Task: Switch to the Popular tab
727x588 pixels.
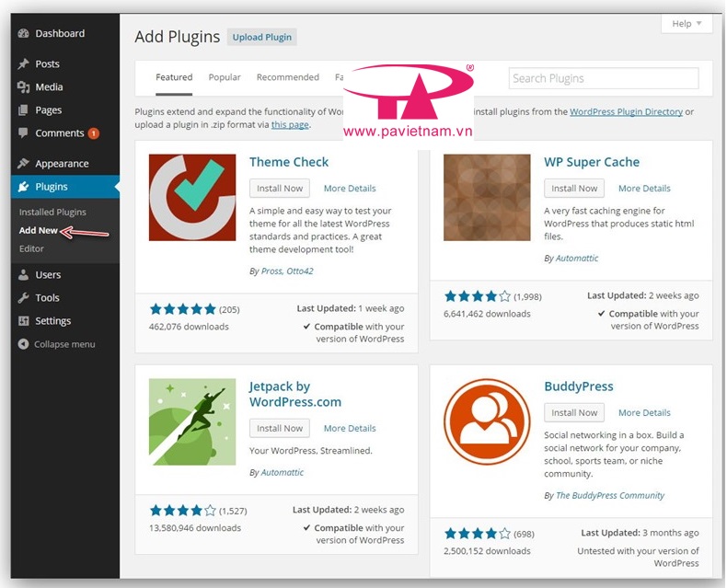Action: pos(225,77)
